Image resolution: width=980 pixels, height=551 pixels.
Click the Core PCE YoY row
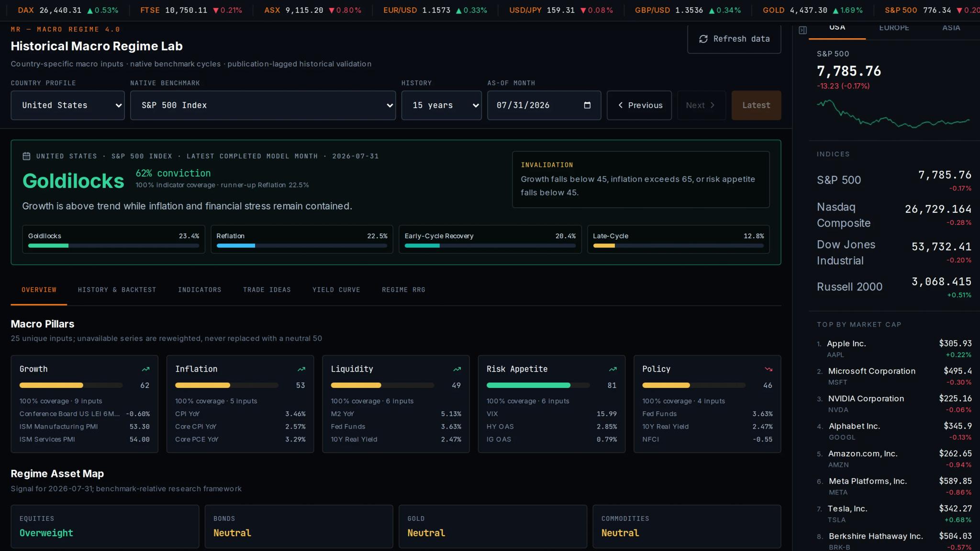(x=240, y=440)
